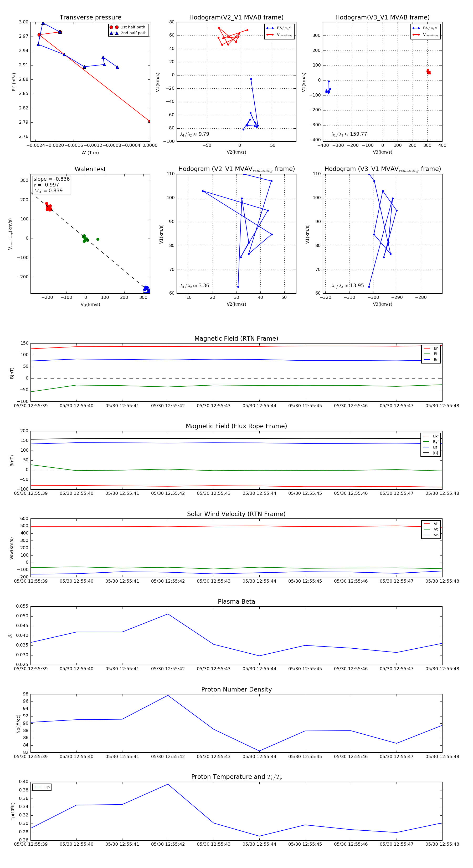Click the 'Proton Temperature and Te/Tp' title
This screenshot has height=868, width=473.
pyautogui.click(x=236, y=777)
